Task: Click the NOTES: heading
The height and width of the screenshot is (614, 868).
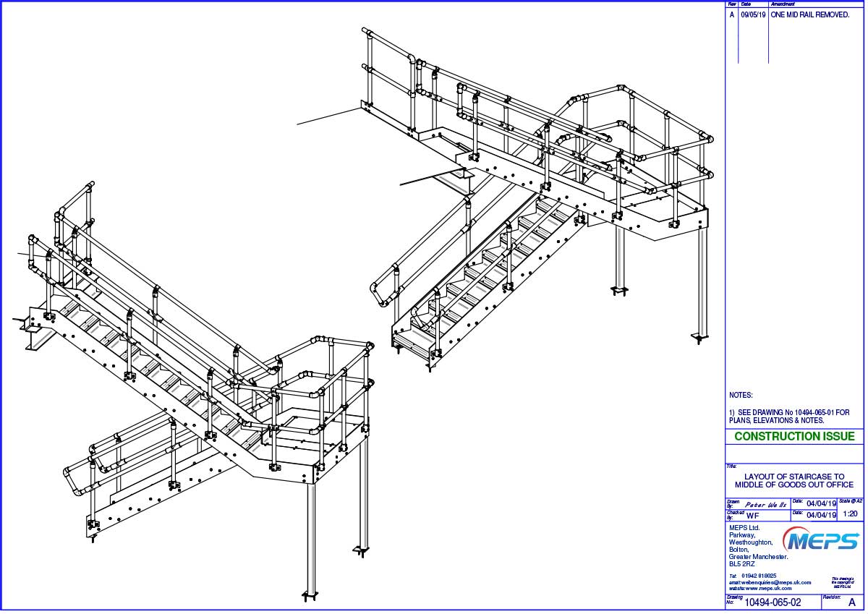Action: tap(741, 396)
